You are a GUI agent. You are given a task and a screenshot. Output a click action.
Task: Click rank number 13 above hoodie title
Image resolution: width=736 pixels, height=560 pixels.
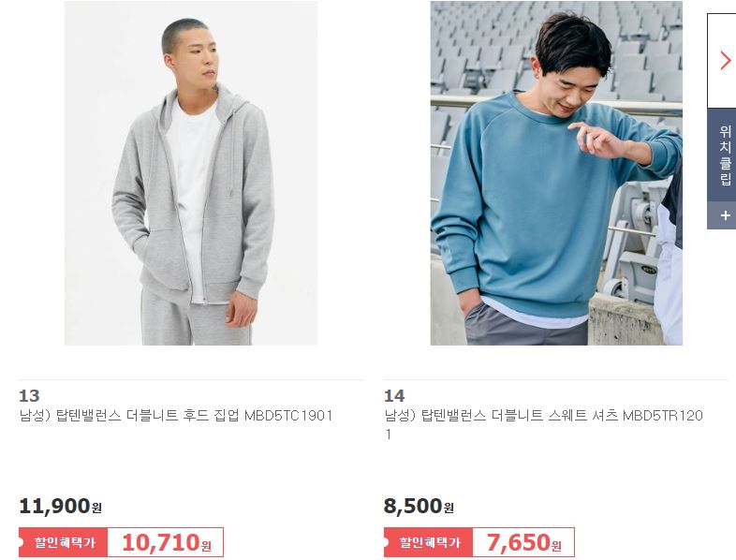(x=29, y=396)
